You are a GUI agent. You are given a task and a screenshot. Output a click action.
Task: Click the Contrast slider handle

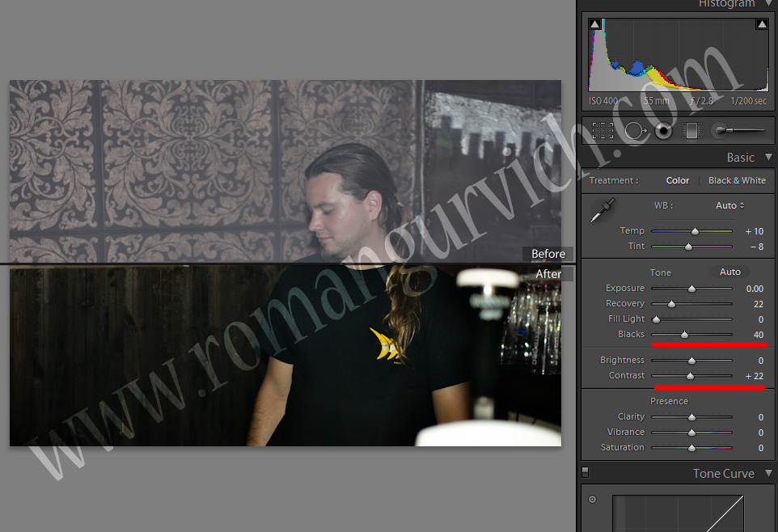click(x=690, y=376)
